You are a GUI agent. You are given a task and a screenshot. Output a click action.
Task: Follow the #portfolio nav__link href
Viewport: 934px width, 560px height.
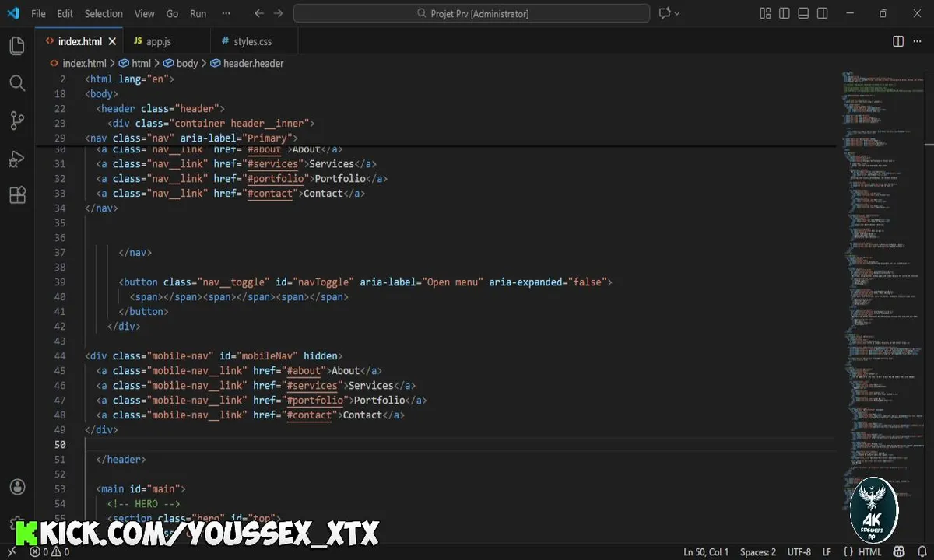[x=276, y=179]
